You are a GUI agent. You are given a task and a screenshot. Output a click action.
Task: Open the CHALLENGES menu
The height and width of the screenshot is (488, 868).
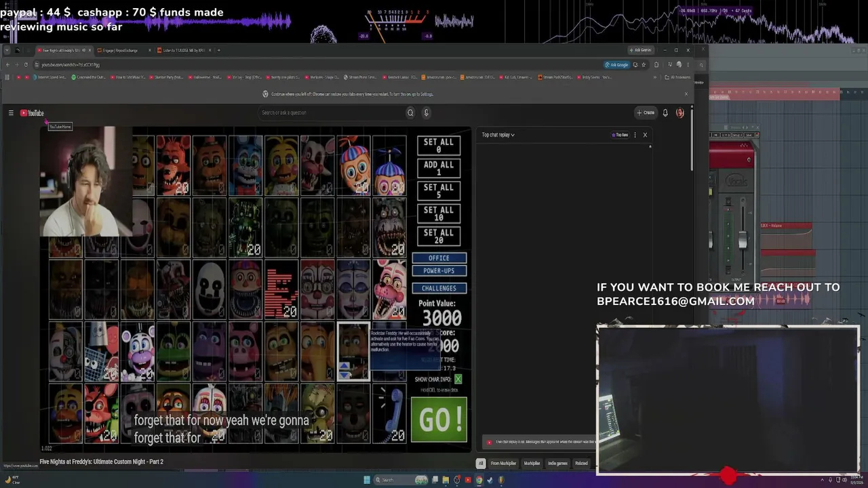click(439, 288)
